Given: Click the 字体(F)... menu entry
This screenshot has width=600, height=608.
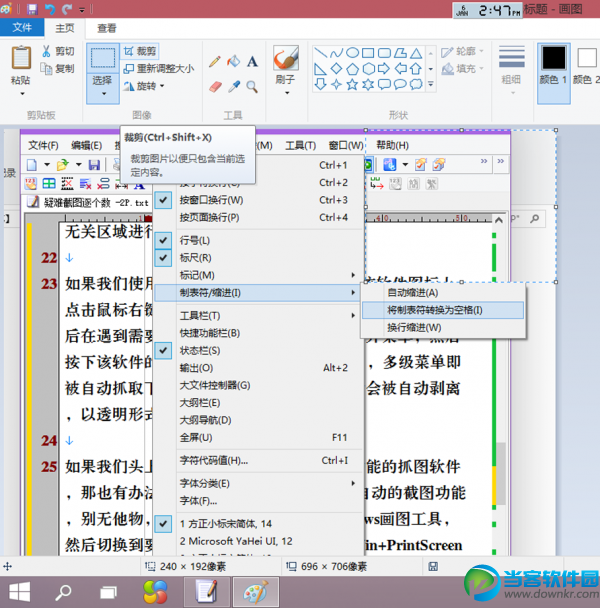Looking at the screenshot, I should (x=259, y=501).
